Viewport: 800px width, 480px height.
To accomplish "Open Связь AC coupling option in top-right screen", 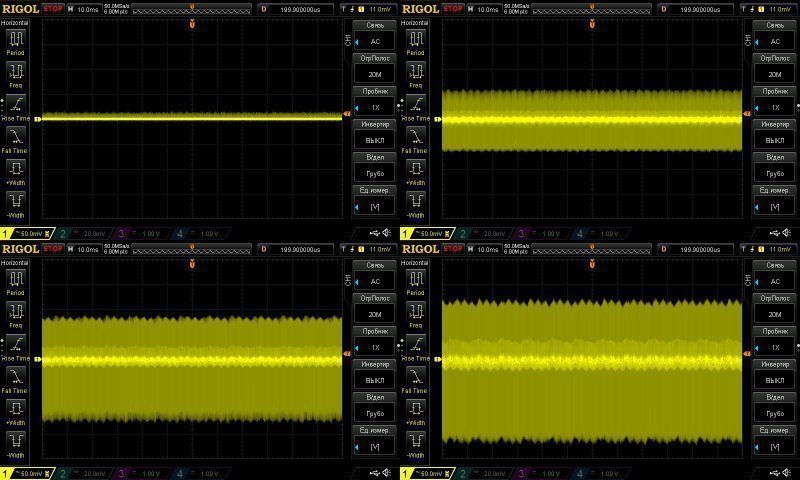I will pyautogui.click(x=775, y=35).
